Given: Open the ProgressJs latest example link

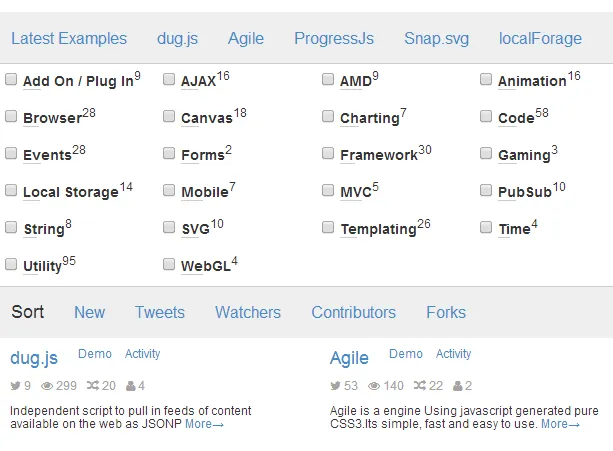Looking at the screenshot, I should point(334,39).
